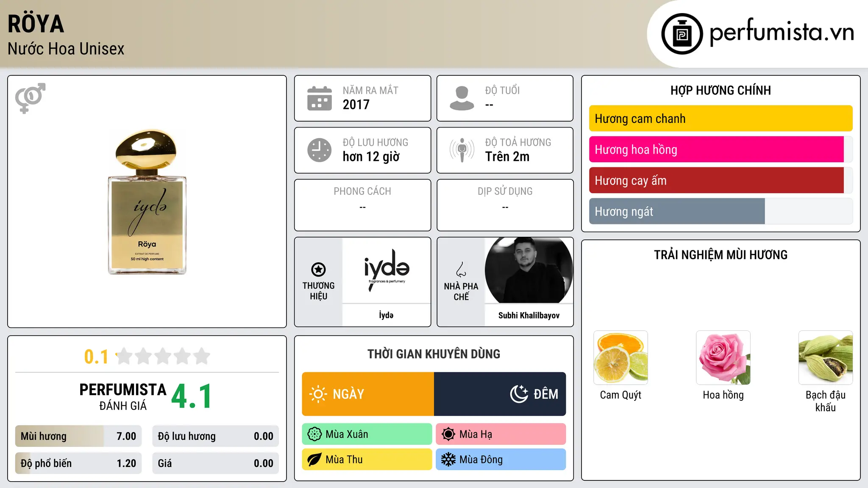Screen dimensions: 868x488
Task: Open the Röya perfume bottle image
Action: (x=147, y=202)
